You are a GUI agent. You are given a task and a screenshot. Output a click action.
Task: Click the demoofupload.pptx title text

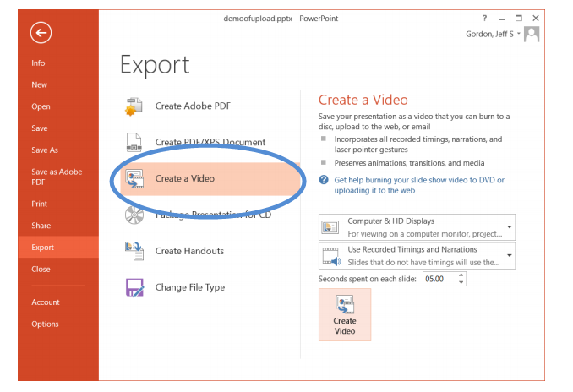click(x=281, y=19)
